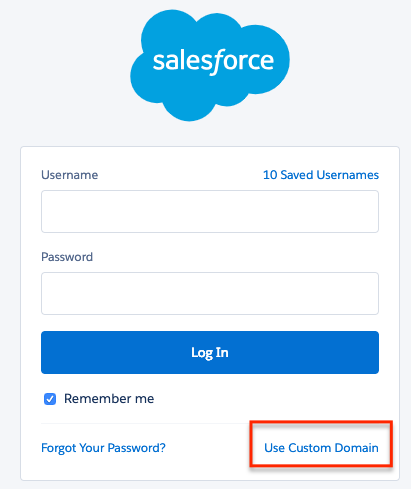
Task: Place the cursor in the empty Username box
Action: pyautogui.click(x=210, y=211)
